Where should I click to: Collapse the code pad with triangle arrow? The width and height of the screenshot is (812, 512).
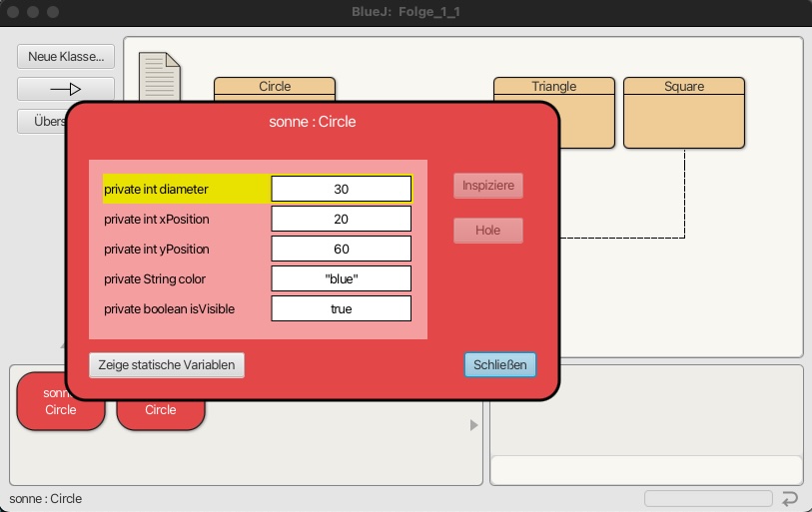pyautogui.click(x=474, y=425)
